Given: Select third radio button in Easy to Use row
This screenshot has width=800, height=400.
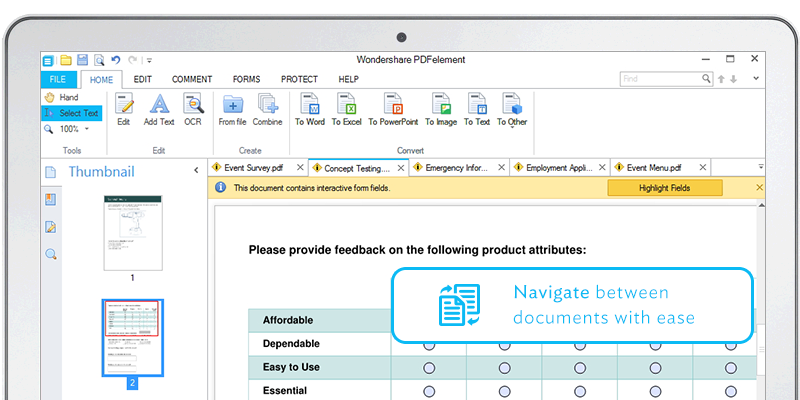Looking at the screenshot, I should tap(580, 368).
